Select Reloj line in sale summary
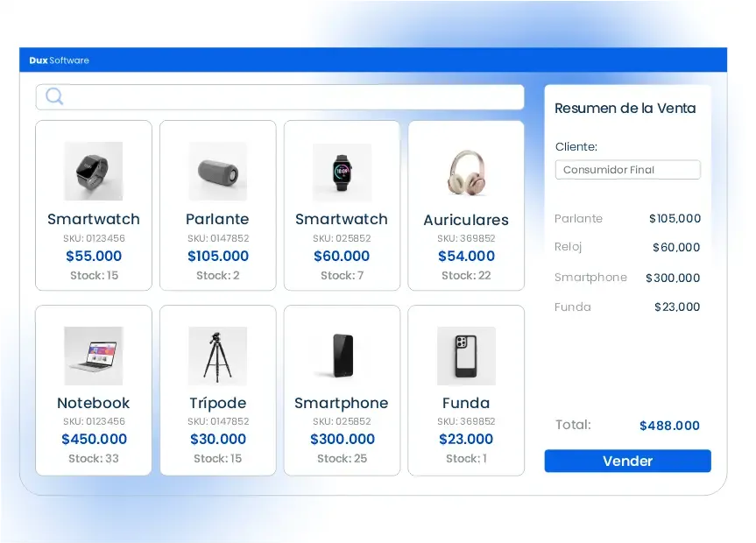 click(x=627, y=247)
